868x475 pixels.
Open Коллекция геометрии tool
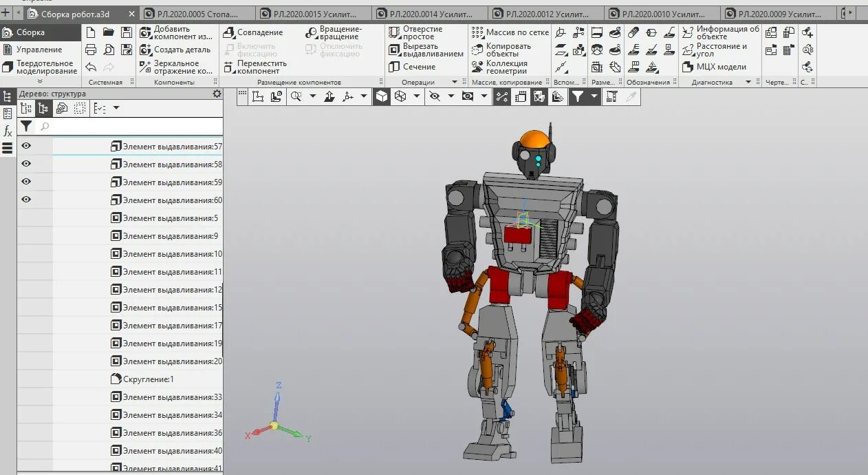[500, 67]
